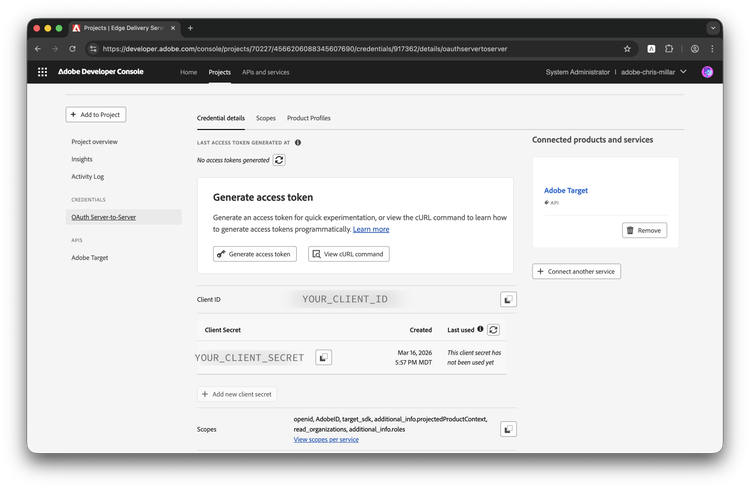750x489 pixels.
Task: Copy the client secret value
Action: coord(323,357)
